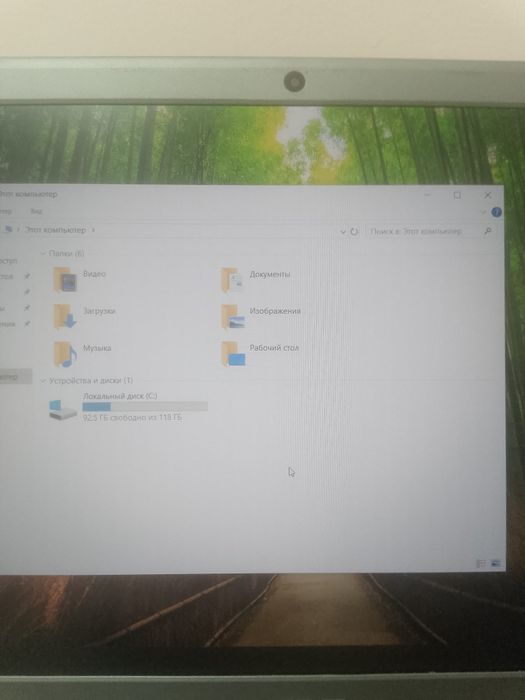Click the Загрузки folder label
The image size is (525, 700).
point(99,311)
